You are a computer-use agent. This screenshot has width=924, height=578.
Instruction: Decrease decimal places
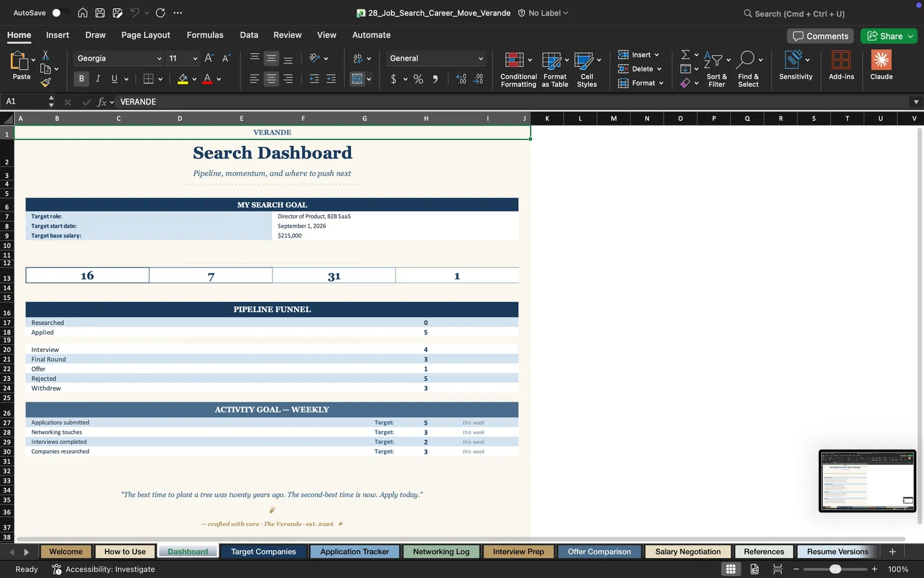478,79
